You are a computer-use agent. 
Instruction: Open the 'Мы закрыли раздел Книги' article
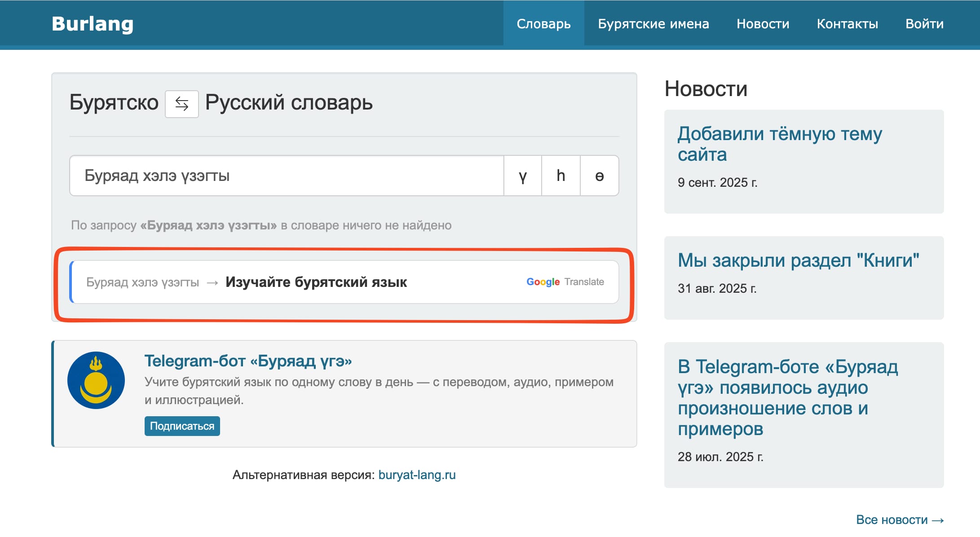click(x=799, y=258)
